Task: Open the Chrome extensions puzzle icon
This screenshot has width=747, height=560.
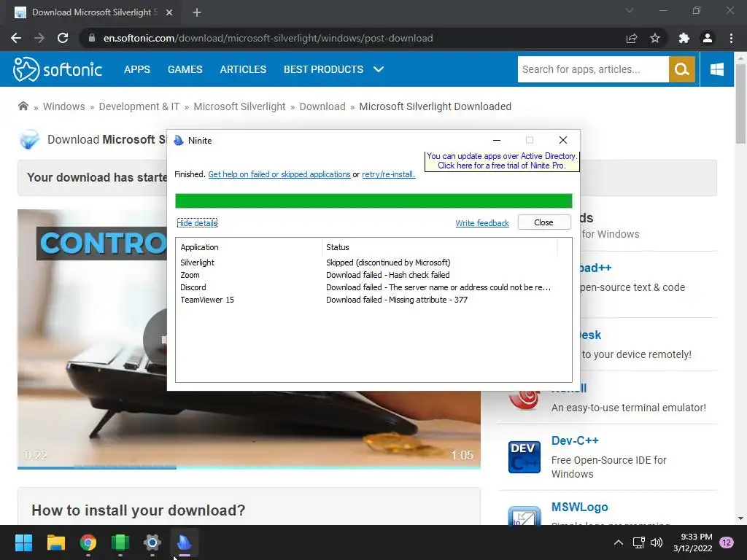Action: click(684, 38)
